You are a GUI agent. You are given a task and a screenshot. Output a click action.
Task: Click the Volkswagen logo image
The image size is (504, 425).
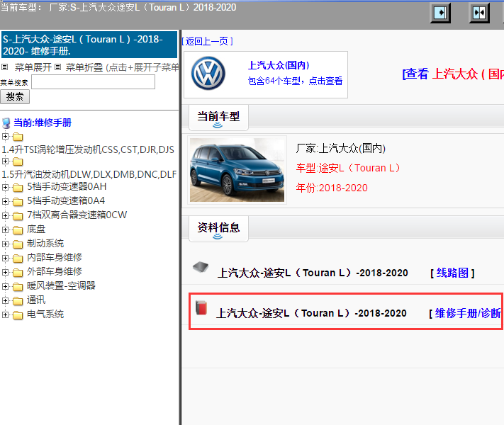(208, 74)
